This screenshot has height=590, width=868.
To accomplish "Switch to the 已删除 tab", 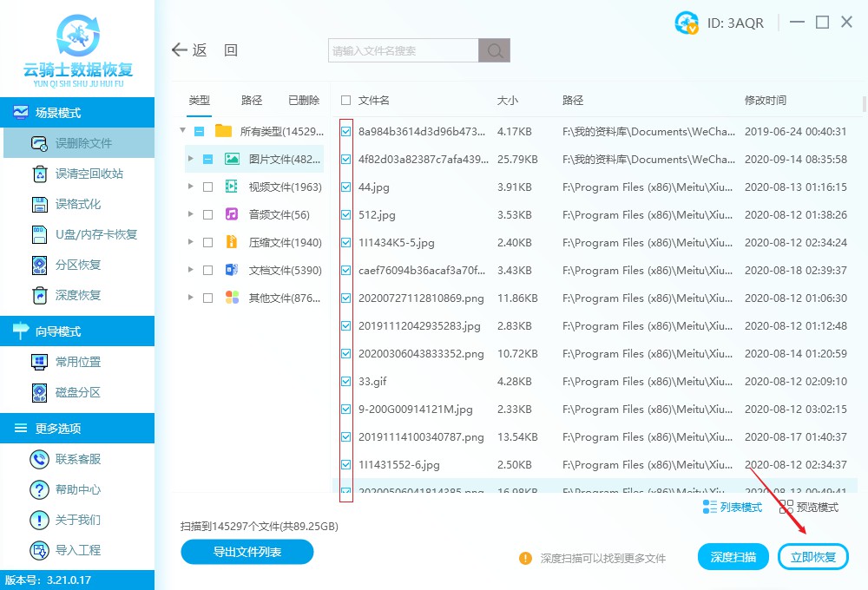I will (x=303, y=100).
